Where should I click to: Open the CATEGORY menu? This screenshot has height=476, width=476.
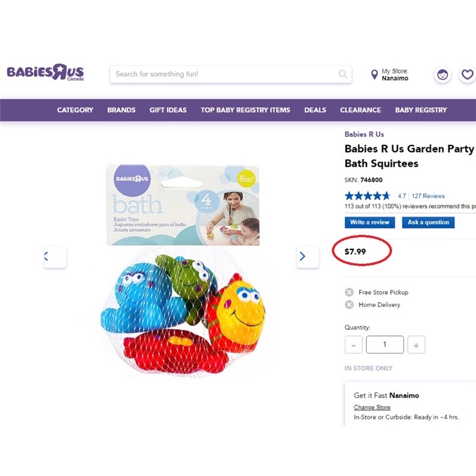coord(75,110)
